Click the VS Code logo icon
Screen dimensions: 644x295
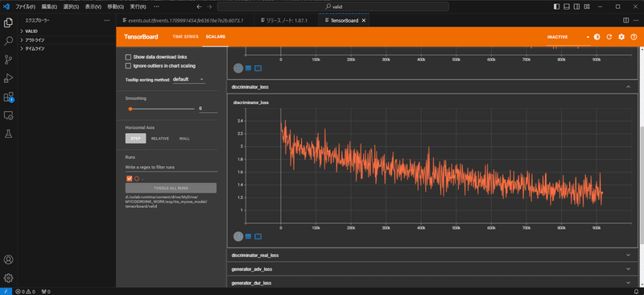click(x=6, y=6)
